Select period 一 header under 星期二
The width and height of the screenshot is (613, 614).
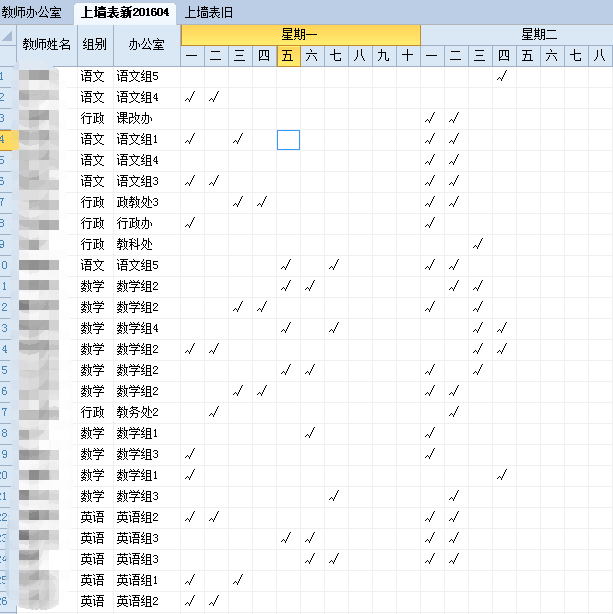432,56
